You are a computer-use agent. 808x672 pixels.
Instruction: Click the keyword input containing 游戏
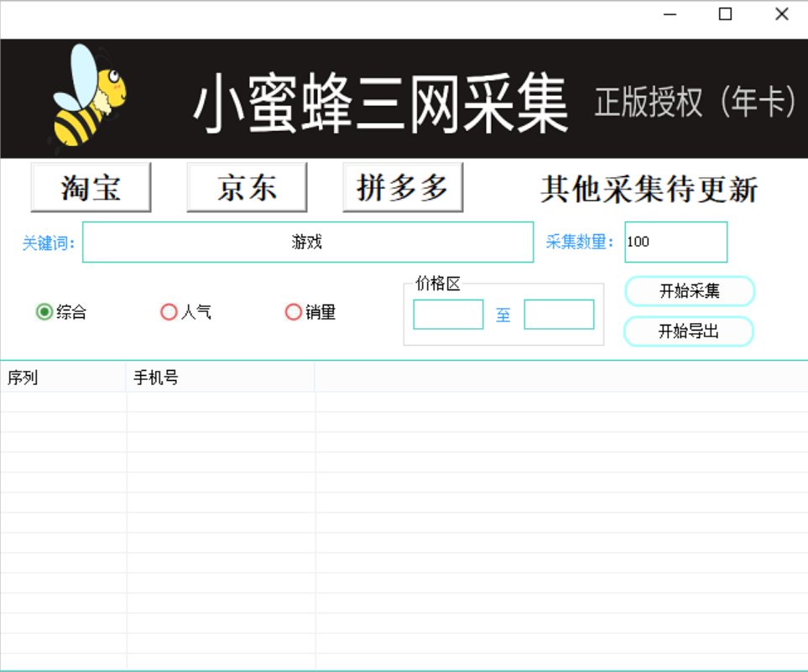point(307,242)
